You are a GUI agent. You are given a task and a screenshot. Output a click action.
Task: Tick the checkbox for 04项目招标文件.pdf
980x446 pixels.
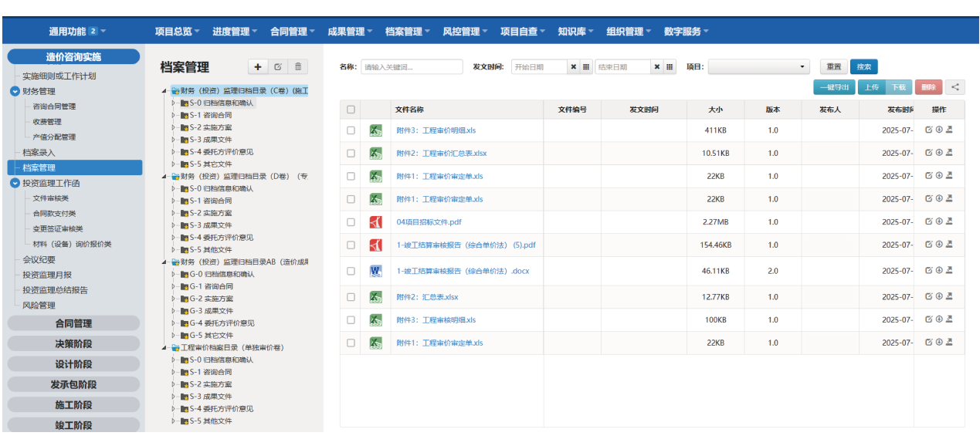pos(351,222)
